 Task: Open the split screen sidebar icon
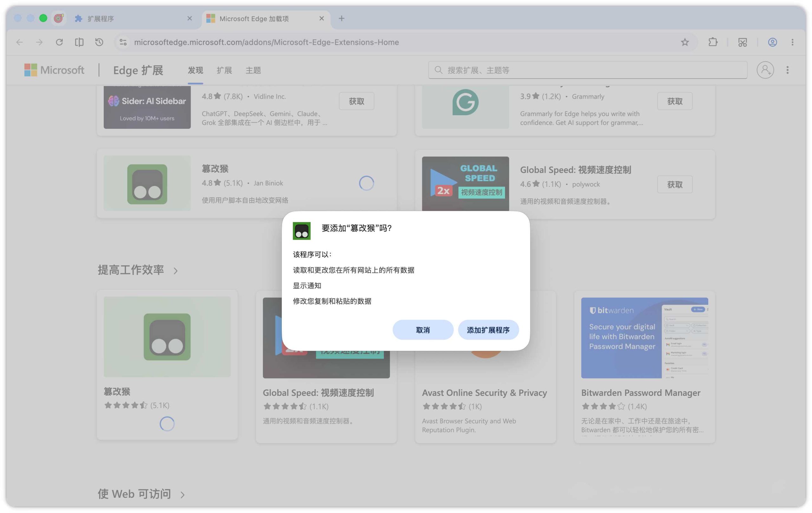pos(79,42)
